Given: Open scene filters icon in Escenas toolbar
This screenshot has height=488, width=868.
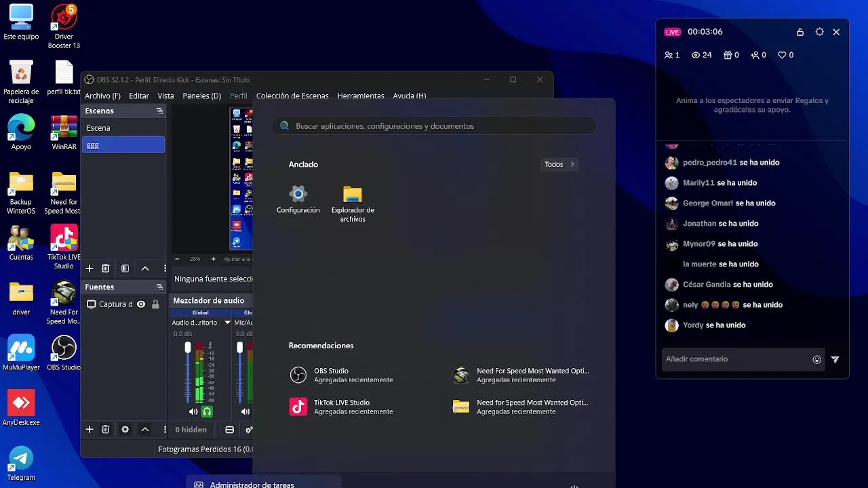Looking at the screenshot, I should coord(125,268).
